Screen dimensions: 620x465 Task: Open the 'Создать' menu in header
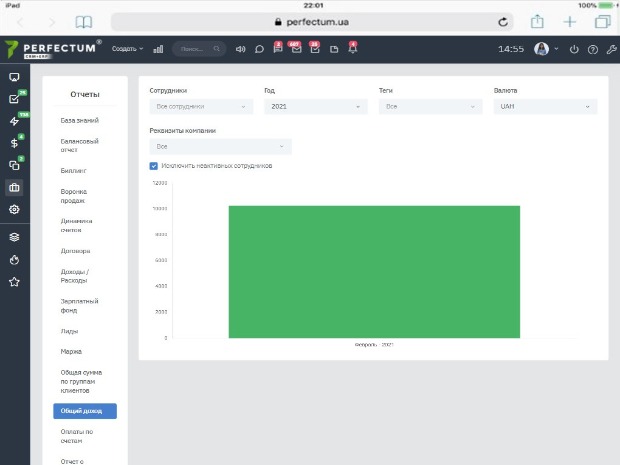(x=127, y=48)
